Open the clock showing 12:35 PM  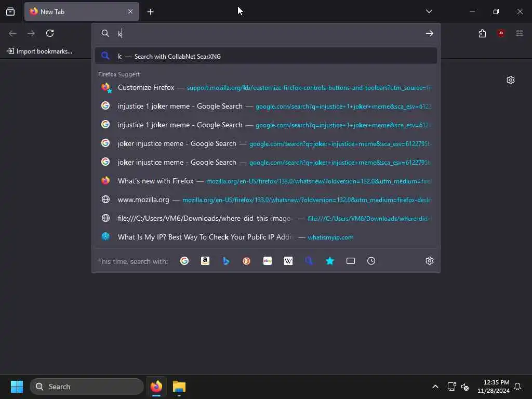(x=494, y=387)
